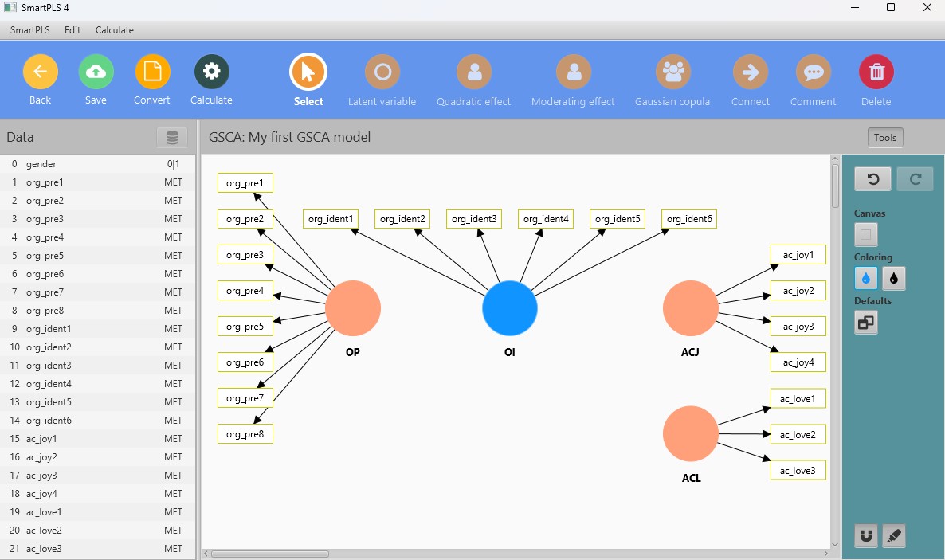Click the undo button in Tools panel

(872, 179)
